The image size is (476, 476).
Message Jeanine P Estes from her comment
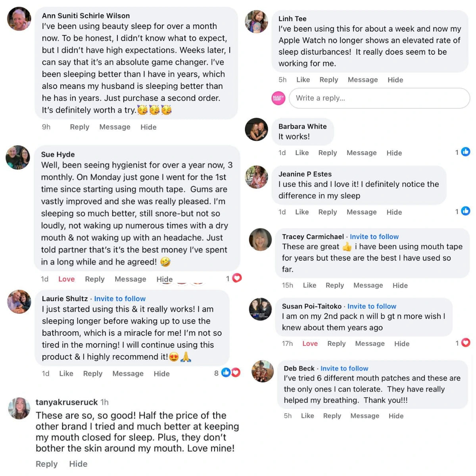[361, 212]
